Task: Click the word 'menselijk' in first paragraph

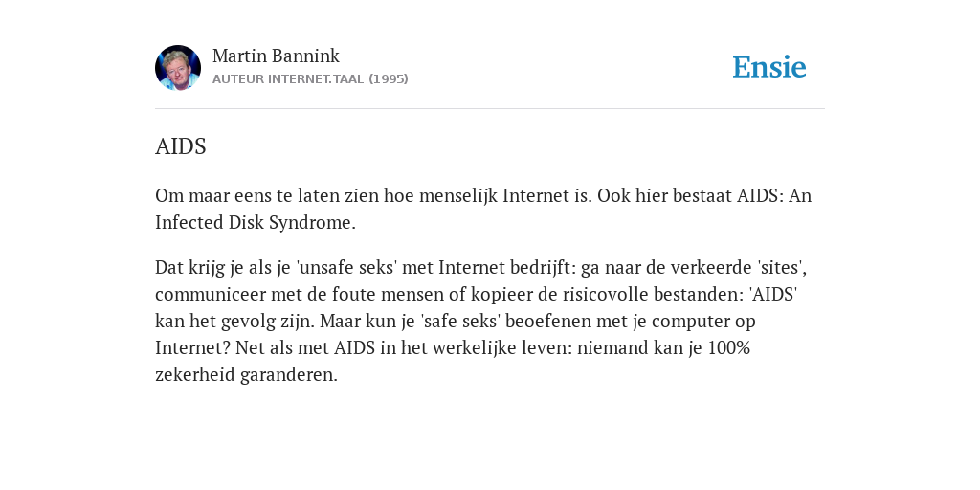Action: click(x=458, y=195)
